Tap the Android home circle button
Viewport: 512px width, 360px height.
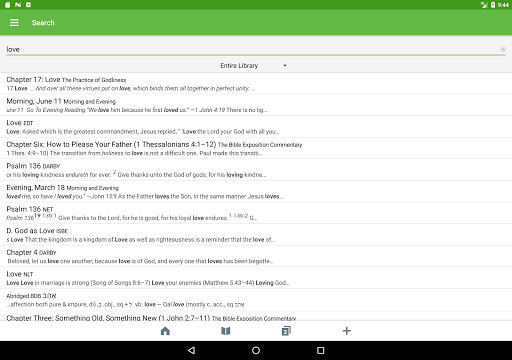(256, 350)
